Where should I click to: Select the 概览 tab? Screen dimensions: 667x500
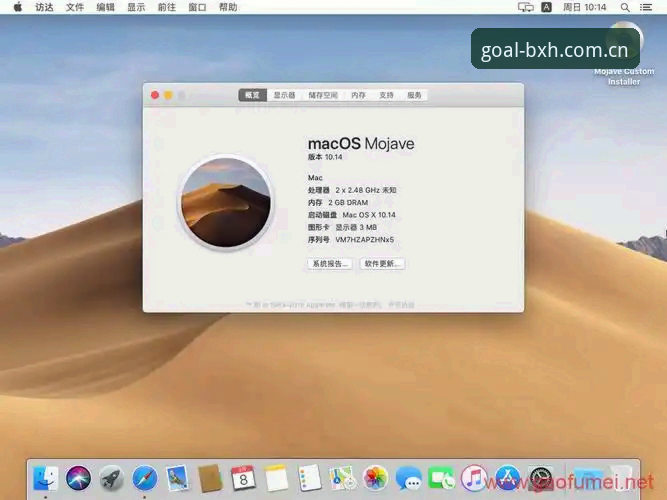252,95
